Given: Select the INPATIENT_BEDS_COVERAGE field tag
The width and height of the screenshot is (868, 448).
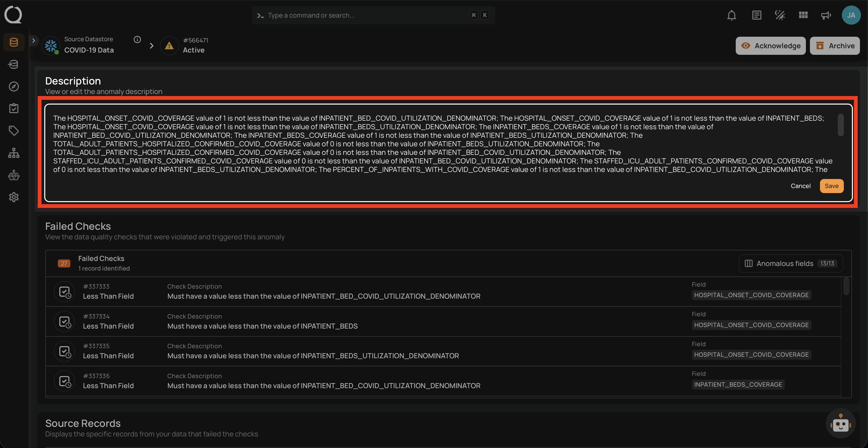Looking at the screenshot, I should pos(738,385).
